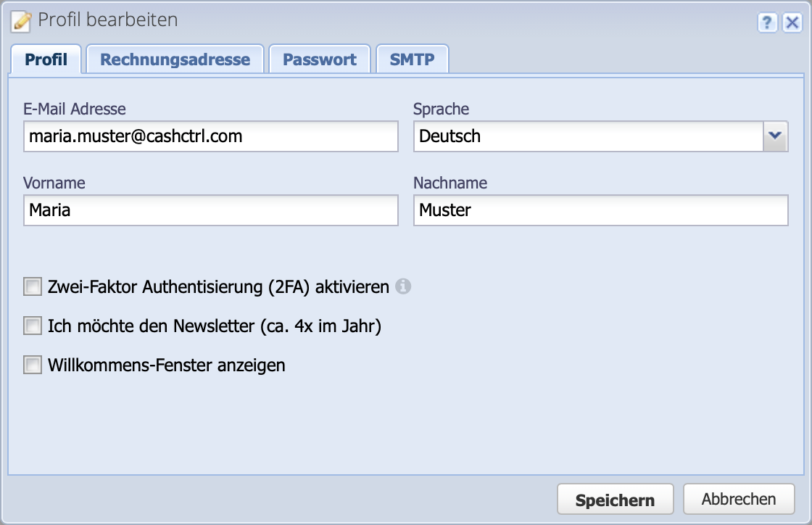812x525 pixels.
Task: Click inside the Deutsch language box
Action: point(580,136)
